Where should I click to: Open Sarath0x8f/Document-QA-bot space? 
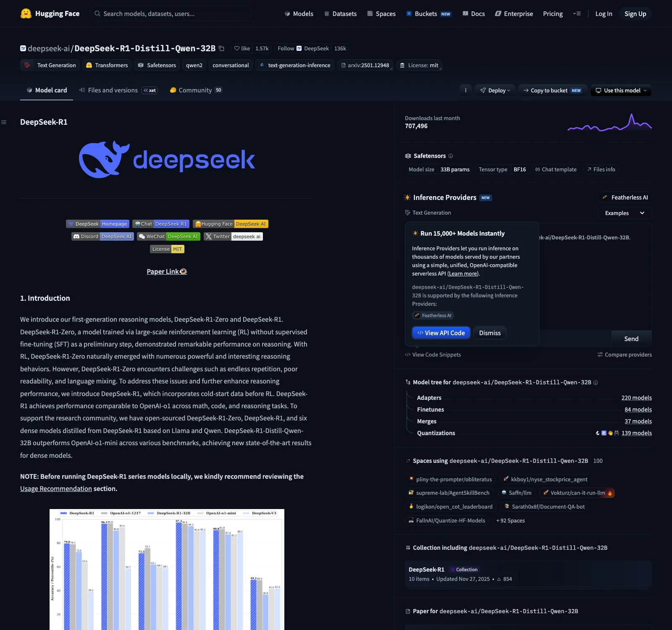point(544,507)
